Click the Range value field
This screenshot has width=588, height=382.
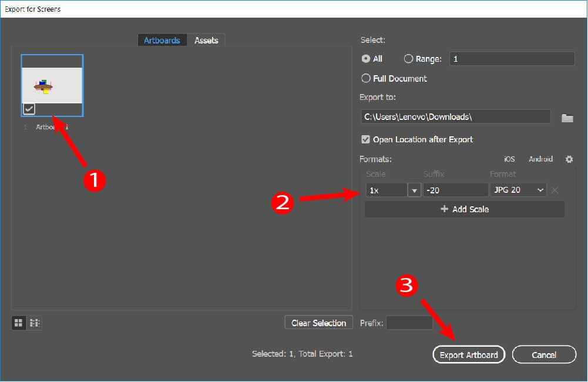click(x=512, y=59)
